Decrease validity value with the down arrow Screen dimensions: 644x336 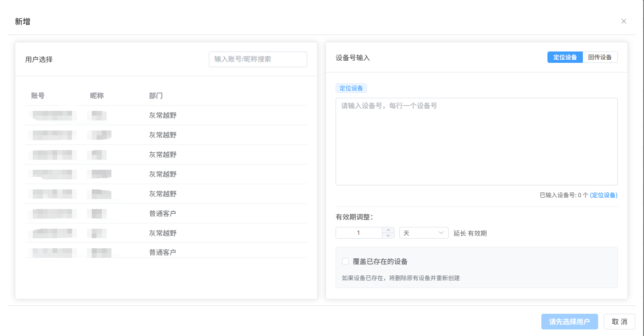point(388,236)
